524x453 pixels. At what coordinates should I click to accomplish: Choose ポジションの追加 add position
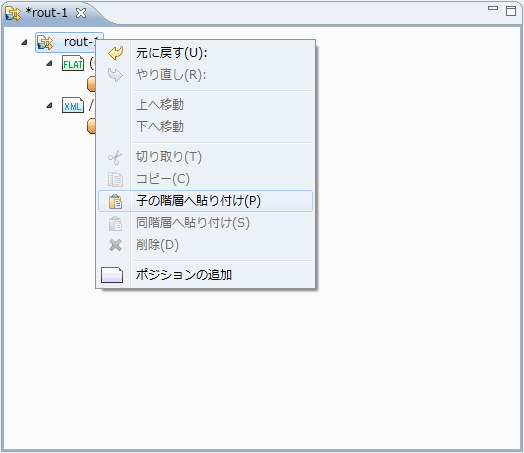(206, 275)
